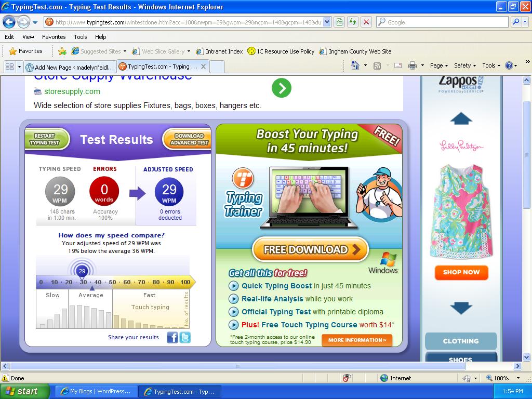Open the tab list dropdown arrow
This screenshot has width=532, height=399.
(19, 67)
